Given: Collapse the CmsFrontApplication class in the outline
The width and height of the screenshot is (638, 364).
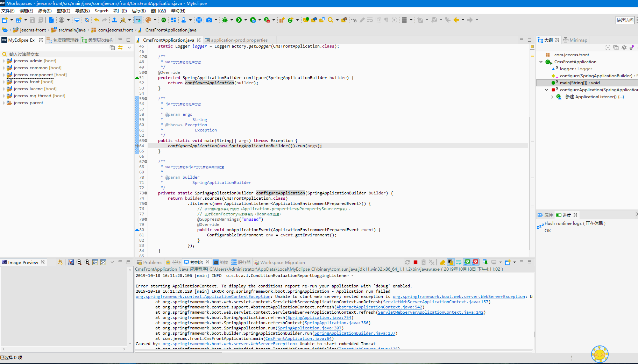Looking at the screenshot, I should pos(541,62).
